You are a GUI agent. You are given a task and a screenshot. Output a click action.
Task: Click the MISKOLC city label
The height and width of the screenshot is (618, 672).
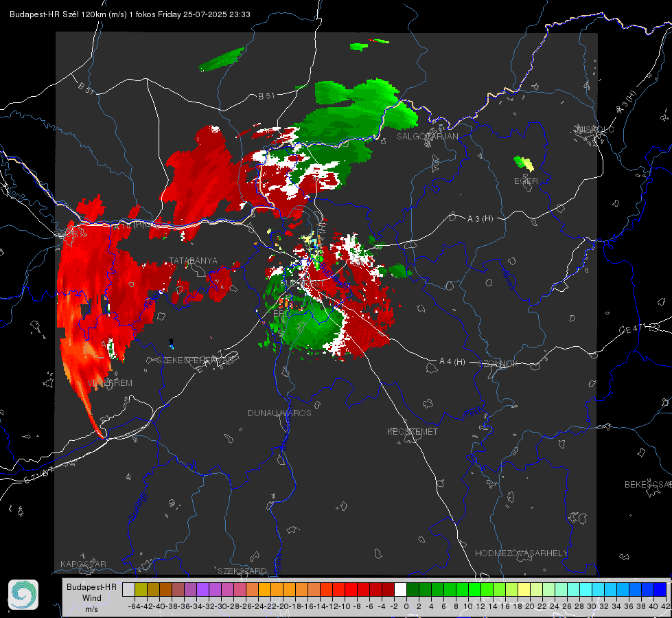click(x=595, y=129)
